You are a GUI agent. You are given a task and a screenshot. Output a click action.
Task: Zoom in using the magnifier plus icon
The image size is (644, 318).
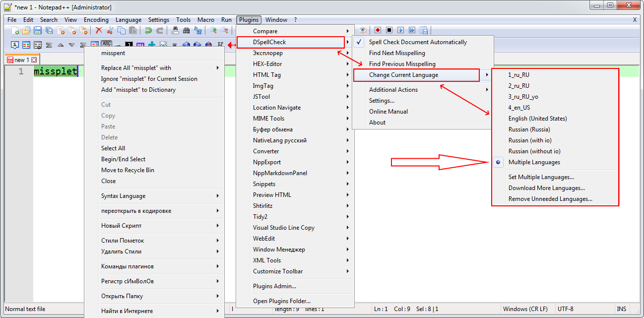[x=213, y=31]
